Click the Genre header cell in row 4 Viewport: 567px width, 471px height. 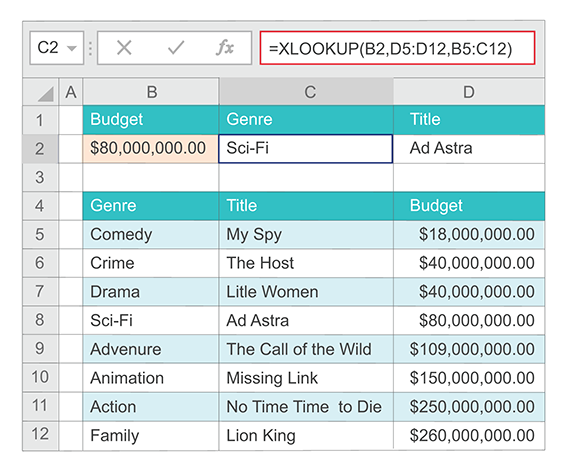coord(151,206)
